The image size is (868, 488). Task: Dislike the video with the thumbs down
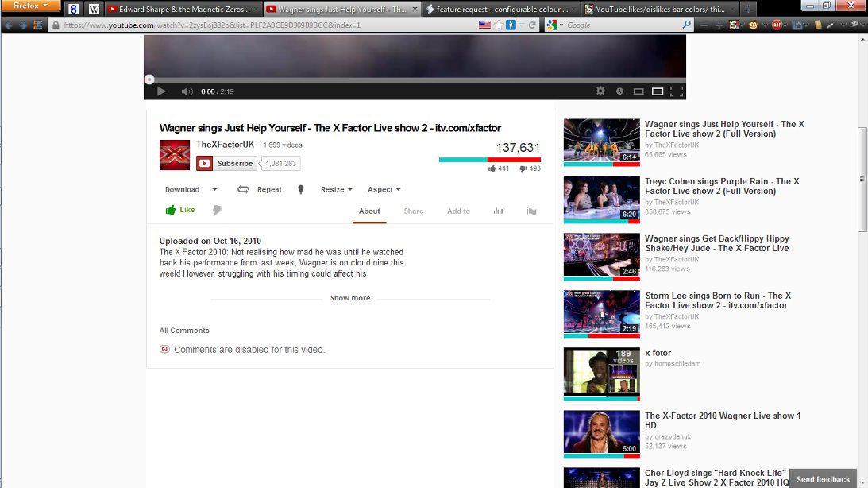pyautogui.click(x=216, y=210)
